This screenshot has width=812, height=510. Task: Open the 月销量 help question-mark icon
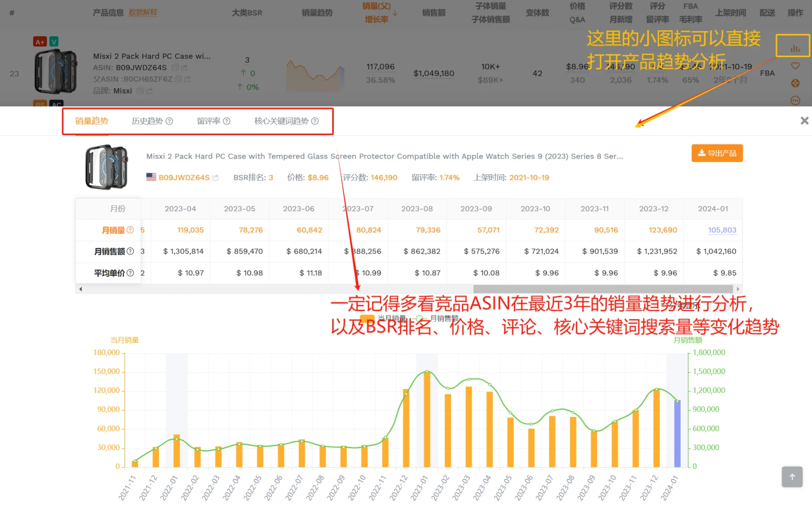(x=130, y=230)
